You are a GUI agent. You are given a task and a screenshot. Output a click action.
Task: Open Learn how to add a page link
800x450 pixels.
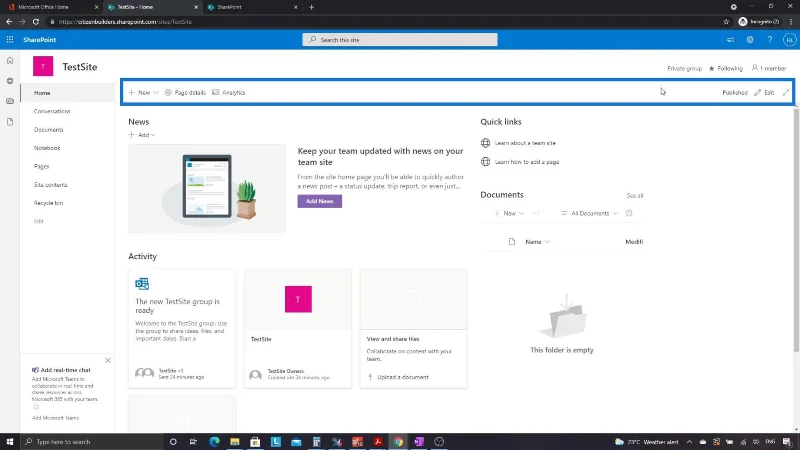527,162
